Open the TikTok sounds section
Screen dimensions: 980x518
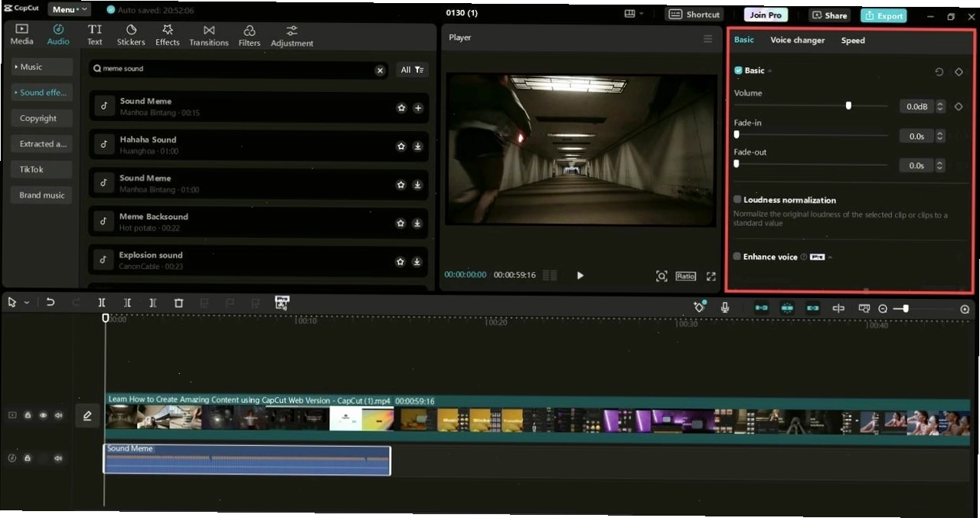(42, 169)
